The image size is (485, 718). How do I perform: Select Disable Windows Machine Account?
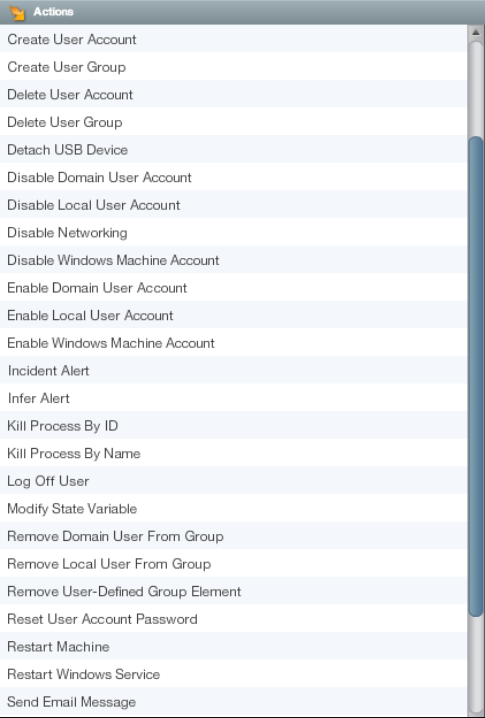pyautogui.click(x=233, y=260)
